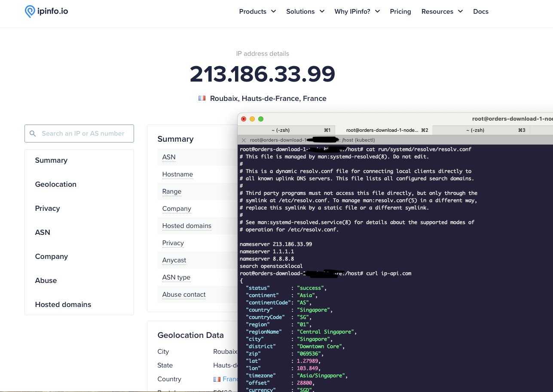
Task: Click the France flag beside Roubaix
Action: tap(202, 98)
